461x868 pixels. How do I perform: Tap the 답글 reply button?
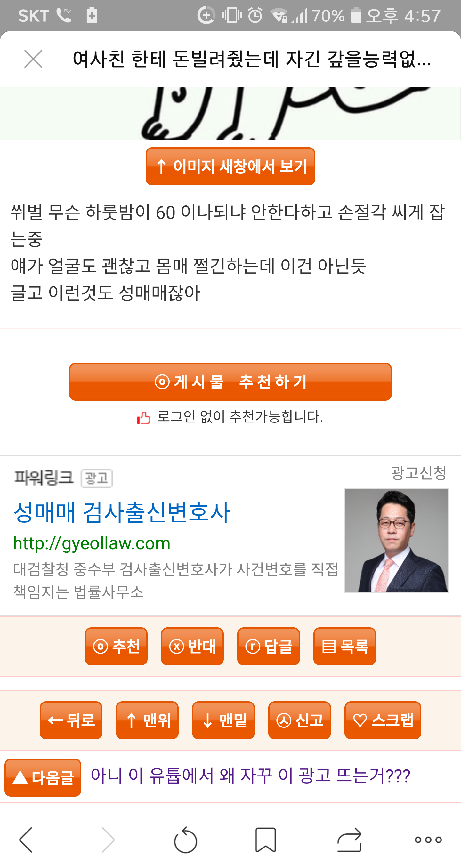coord(269,646)
